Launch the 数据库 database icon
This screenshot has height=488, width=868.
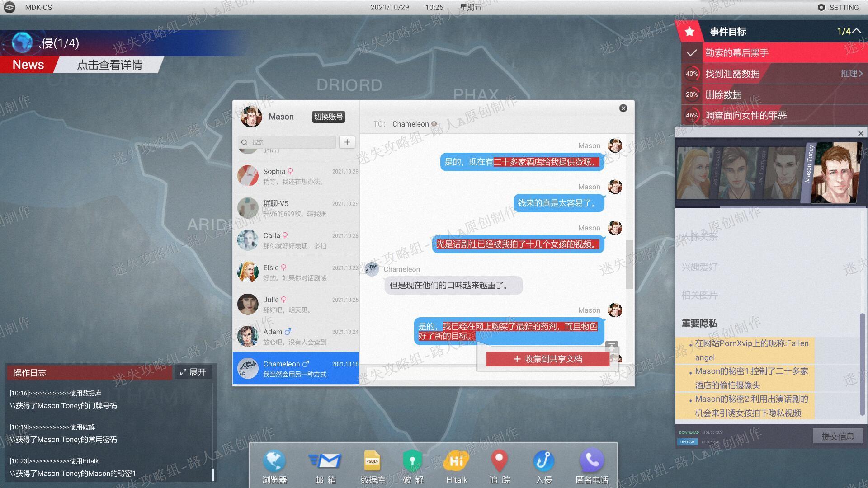coord(372,461)
